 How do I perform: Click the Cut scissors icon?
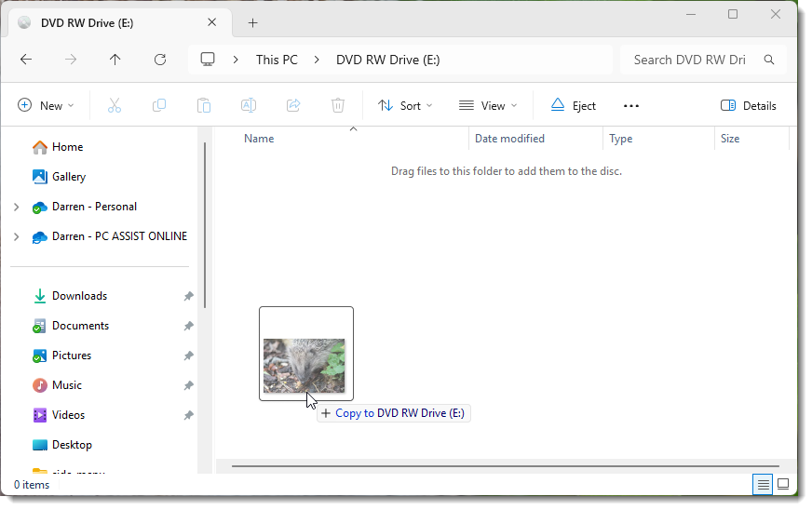click(115, 105)
